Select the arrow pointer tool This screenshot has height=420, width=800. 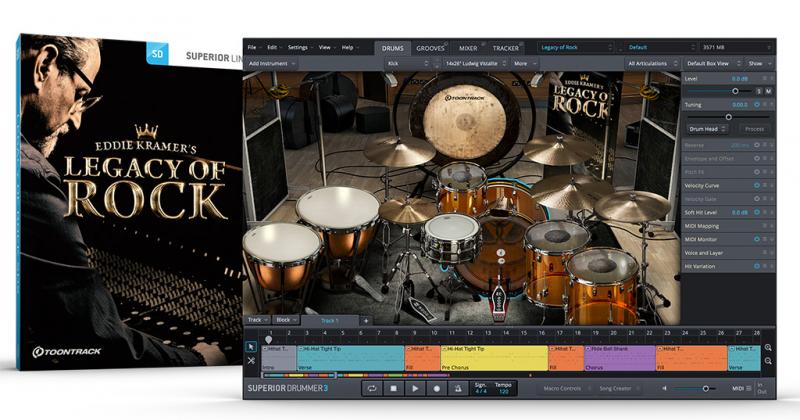251,347
